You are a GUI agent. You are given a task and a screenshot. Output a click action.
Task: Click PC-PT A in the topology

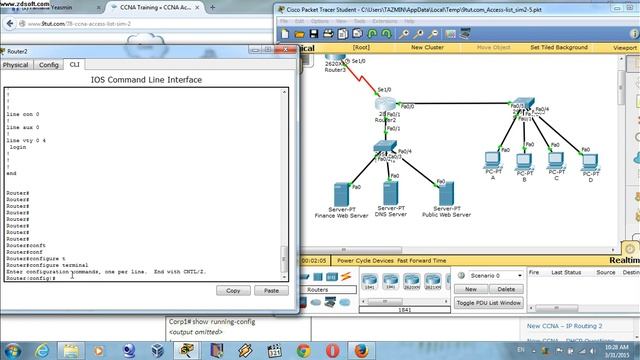(493, 160)
